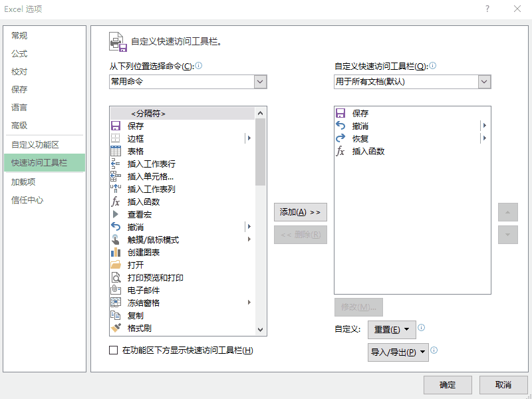Select the 复制 copy icon
The height and width of the screenshot is (399, 532).
[116, 315]
